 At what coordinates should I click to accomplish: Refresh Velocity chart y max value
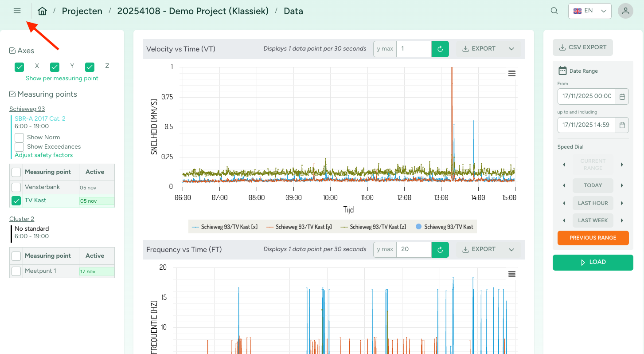[440, 49]
